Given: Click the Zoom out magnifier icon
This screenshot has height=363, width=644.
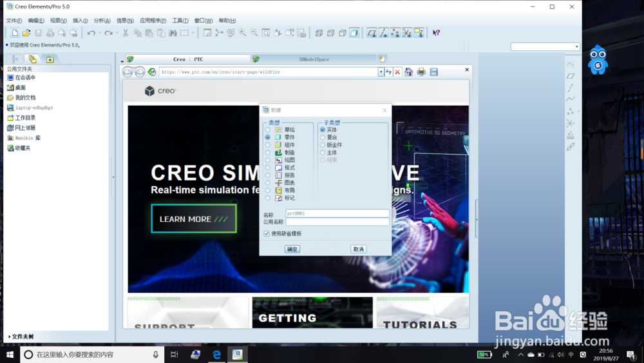Looking at the screenshot, I should 254,33.
